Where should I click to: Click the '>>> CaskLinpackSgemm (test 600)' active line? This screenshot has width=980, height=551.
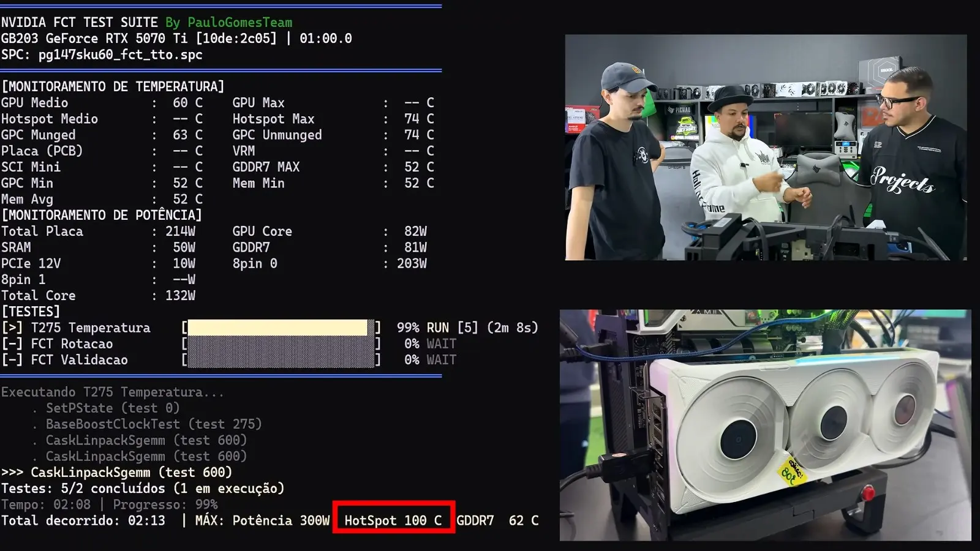(x=116, y=472)
